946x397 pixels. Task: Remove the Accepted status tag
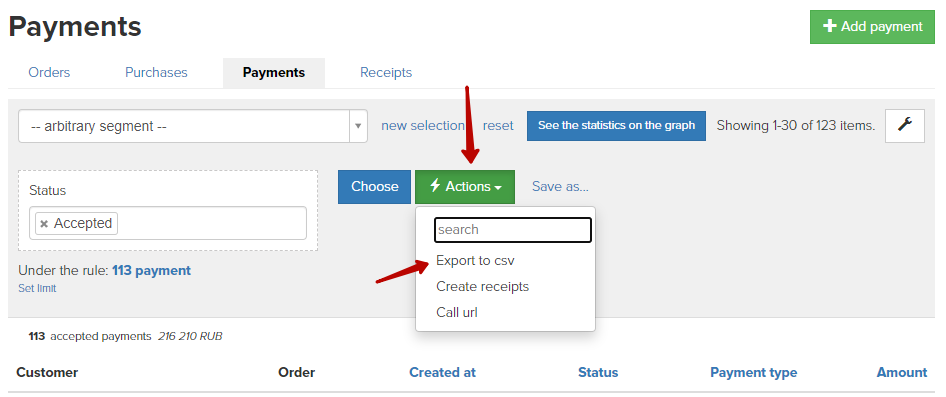click(44, 224)
